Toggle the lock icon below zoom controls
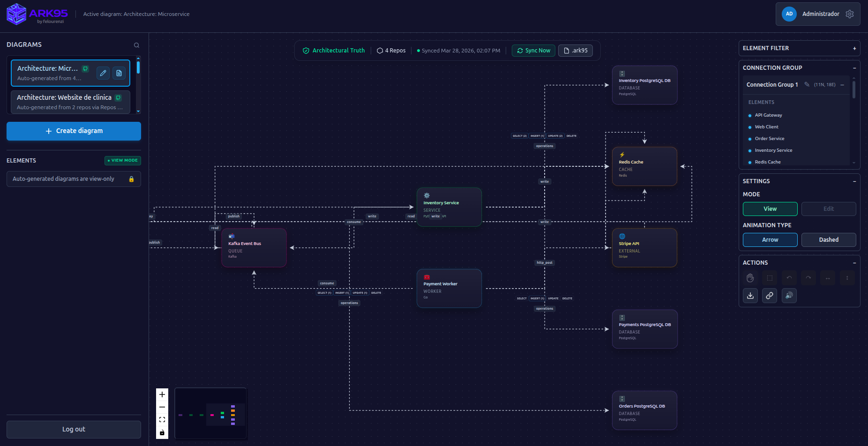Screen dimensions: 868x446 tap(162, 433)
